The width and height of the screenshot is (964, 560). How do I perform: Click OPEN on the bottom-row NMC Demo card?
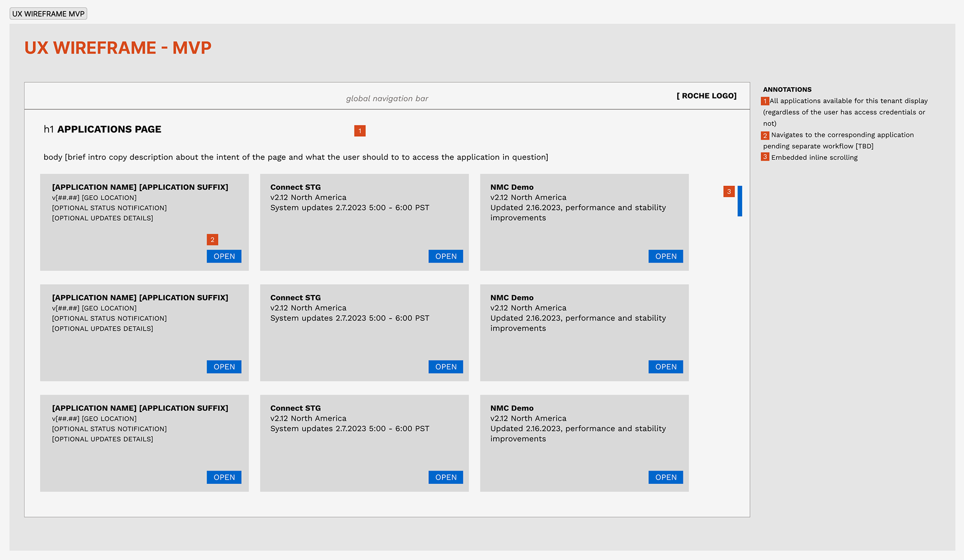pos(666,477)
